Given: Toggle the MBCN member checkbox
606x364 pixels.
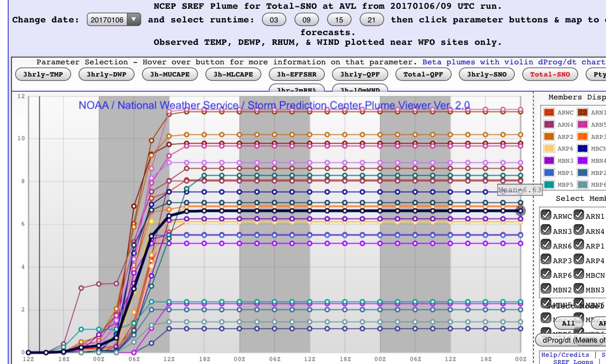Looking at the screenshot, I should (x=579, y=274).
